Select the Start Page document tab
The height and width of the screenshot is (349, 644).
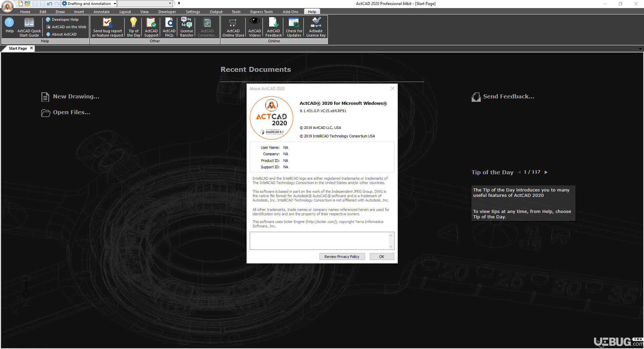18,48
